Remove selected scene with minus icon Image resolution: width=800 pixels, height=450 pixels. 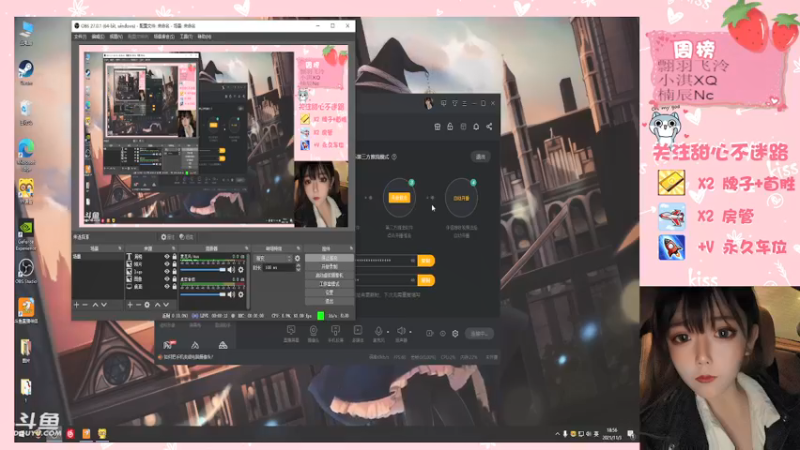click(x=85, y=305)
